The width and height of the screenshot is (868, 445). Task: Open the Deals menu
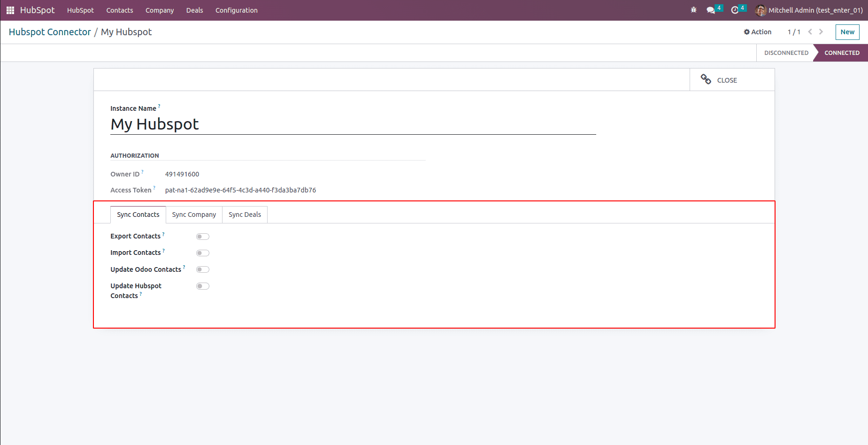194,10
